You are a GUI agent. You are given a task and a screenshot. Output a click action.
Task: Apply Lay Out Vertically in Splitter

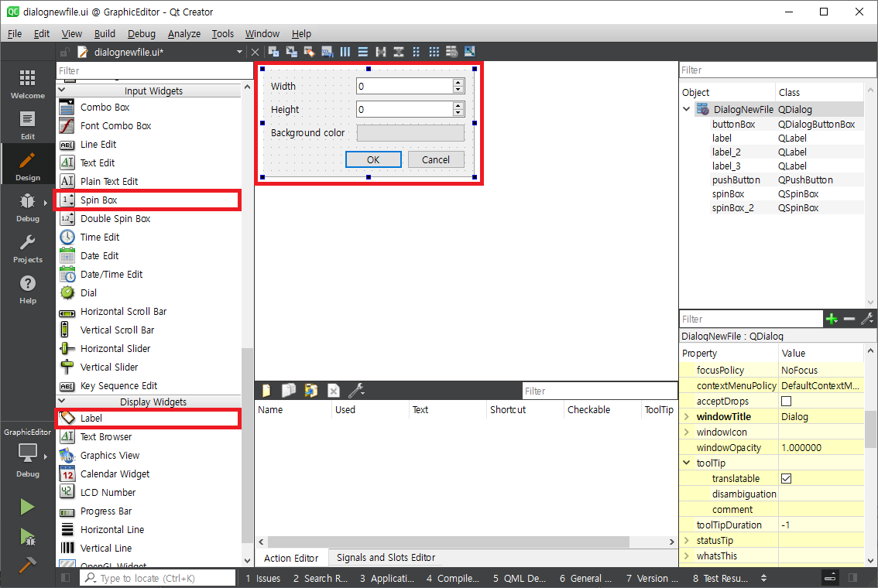399,52
